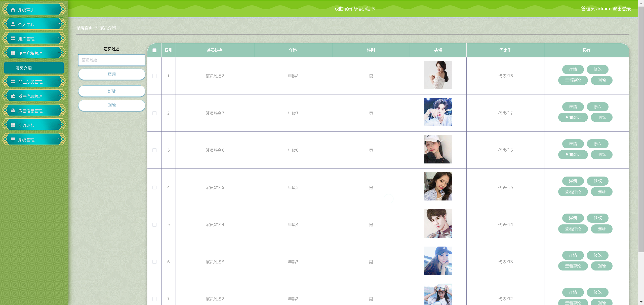
Task: Check the checkbox for row 演员姓名8
Action: click(154, 76)
